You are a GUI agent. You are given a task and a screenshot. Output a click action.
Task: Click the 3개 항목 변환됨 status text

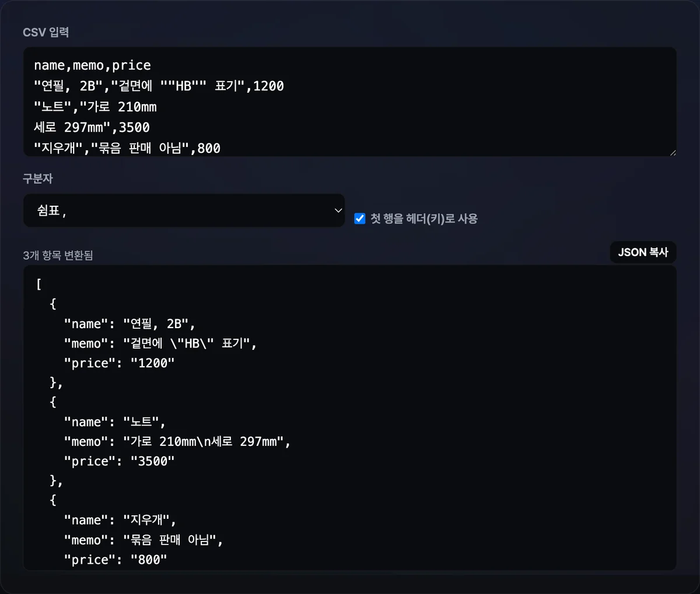[58, 255]
